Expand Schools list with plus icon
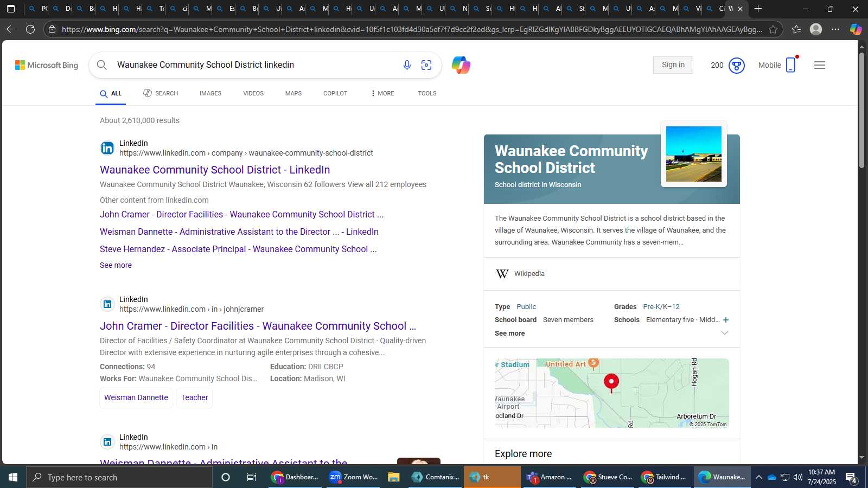The width and height of the screenshot is (868, 488). click(726, 320)
